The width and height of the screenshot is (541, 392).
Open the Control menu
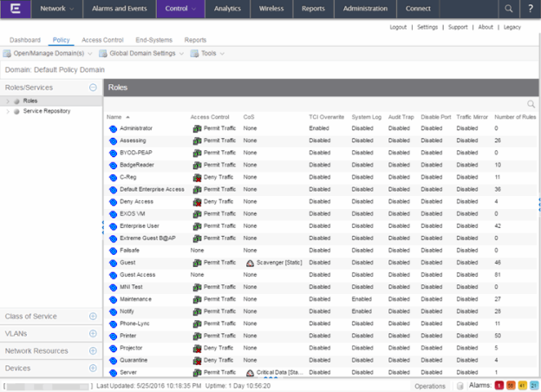(x=180, y=9)
